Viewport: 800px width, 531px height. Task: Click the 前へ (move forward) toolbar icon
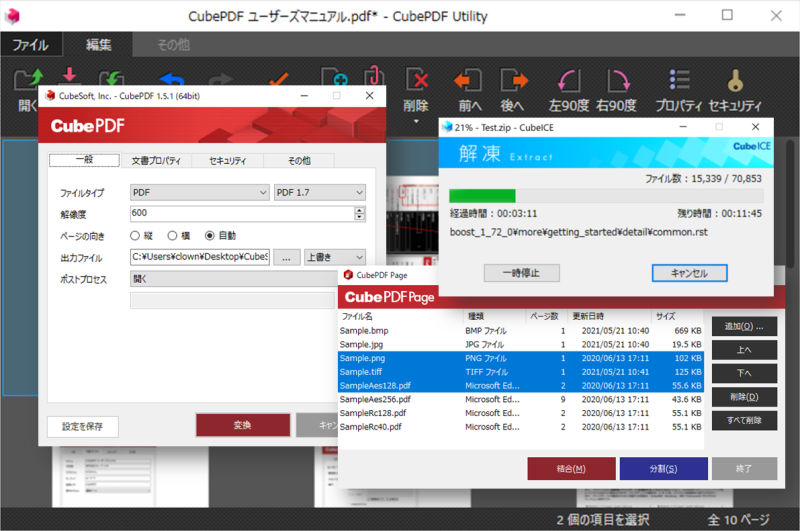click(469, 81)
